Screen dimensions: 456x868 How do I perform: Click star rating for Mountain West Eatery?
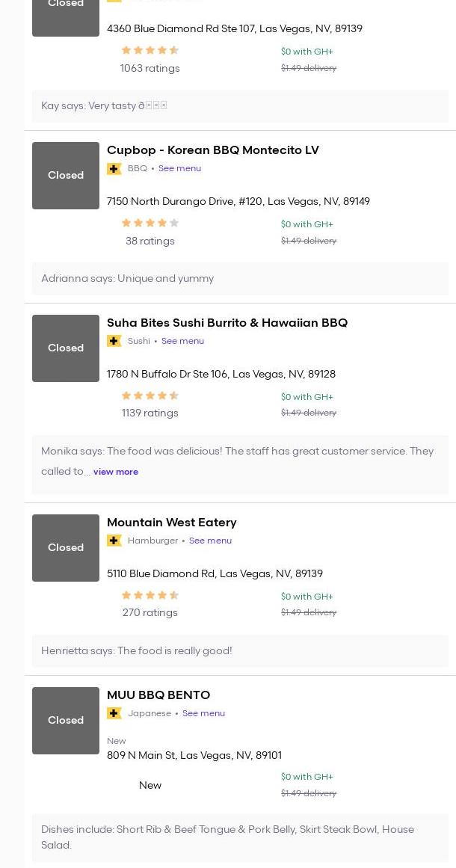click(150, 595)
